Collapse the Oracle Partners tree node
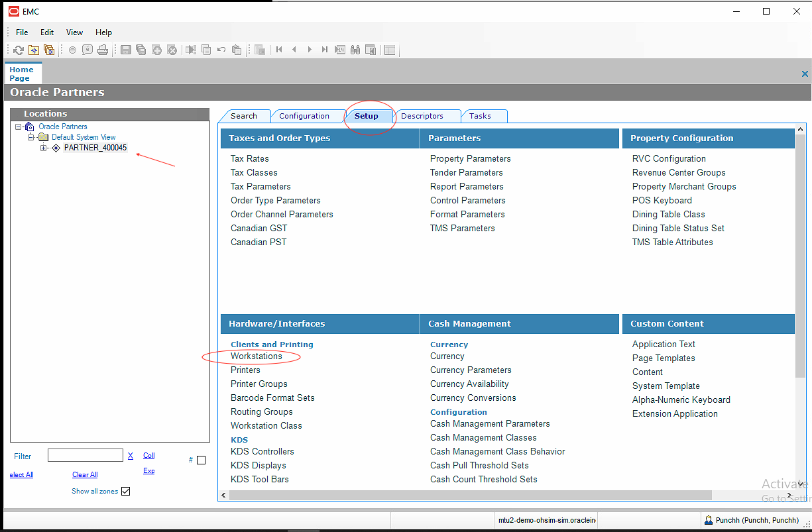812x532 pixels. (18, 127)
